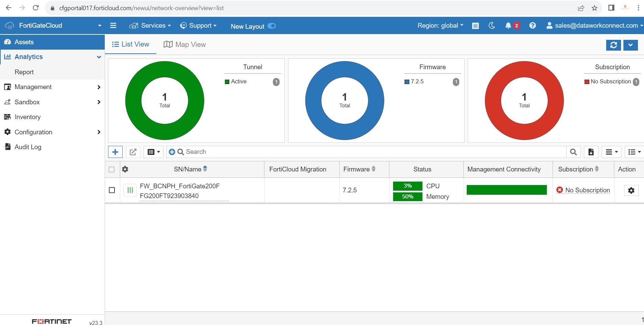
Task: Click into the Search input field
Action: (371, 152)
